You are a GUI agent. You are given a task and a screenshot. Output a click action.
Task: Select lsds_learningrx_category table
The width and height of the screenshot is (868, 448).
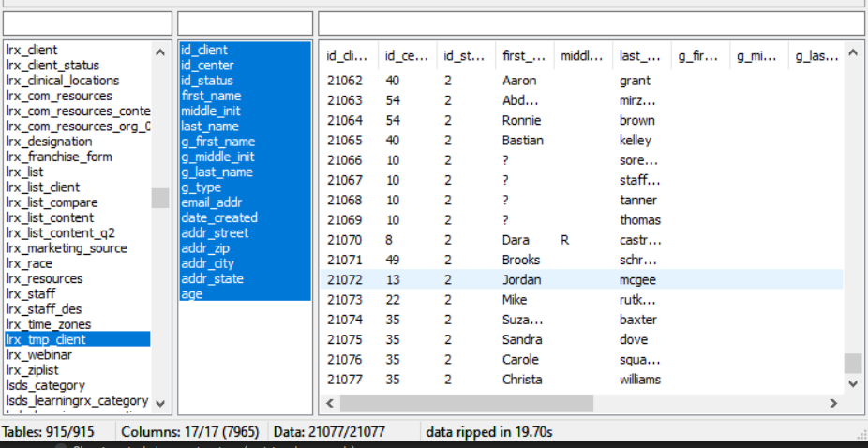(x=77, y=400)
